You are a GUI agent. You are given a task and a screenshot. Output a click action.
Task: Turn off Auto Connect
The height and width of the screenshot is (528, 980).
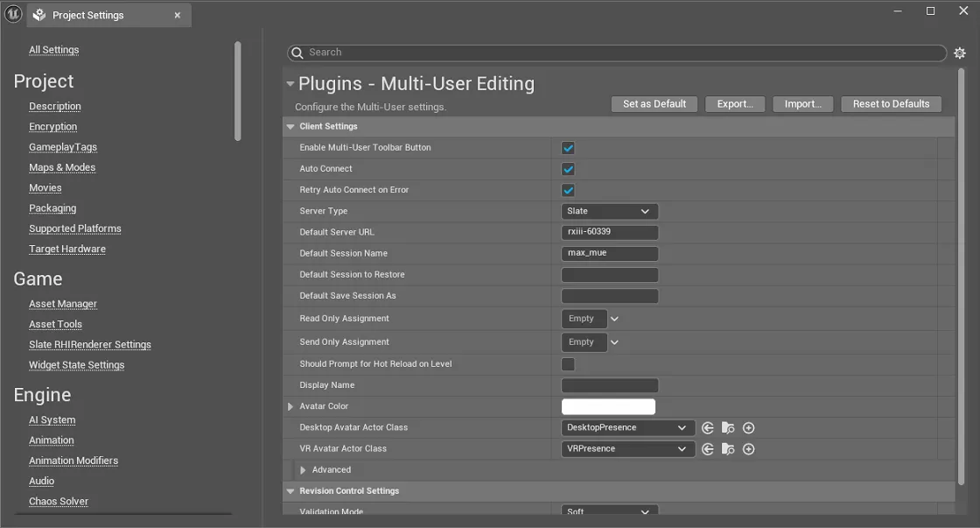click(x=566, y=169)
